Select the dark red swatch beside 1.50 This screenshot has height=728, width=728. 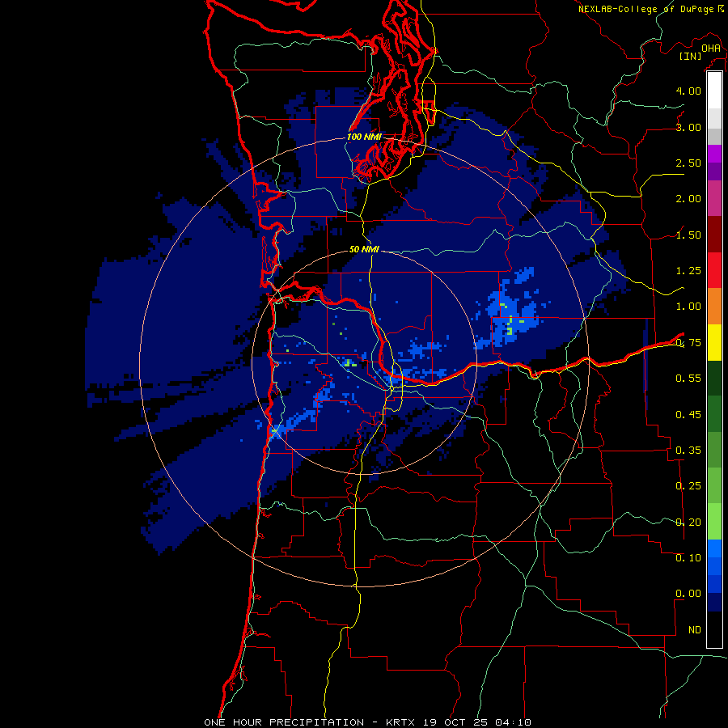(x=714, y=235)
